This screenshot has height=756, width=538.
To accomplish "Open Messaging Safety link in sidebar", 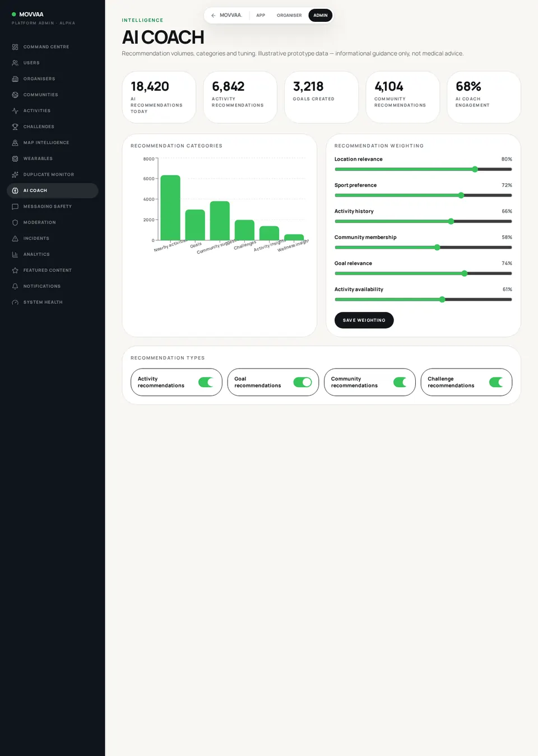I will pyautogui.click(x=53, y=207).
